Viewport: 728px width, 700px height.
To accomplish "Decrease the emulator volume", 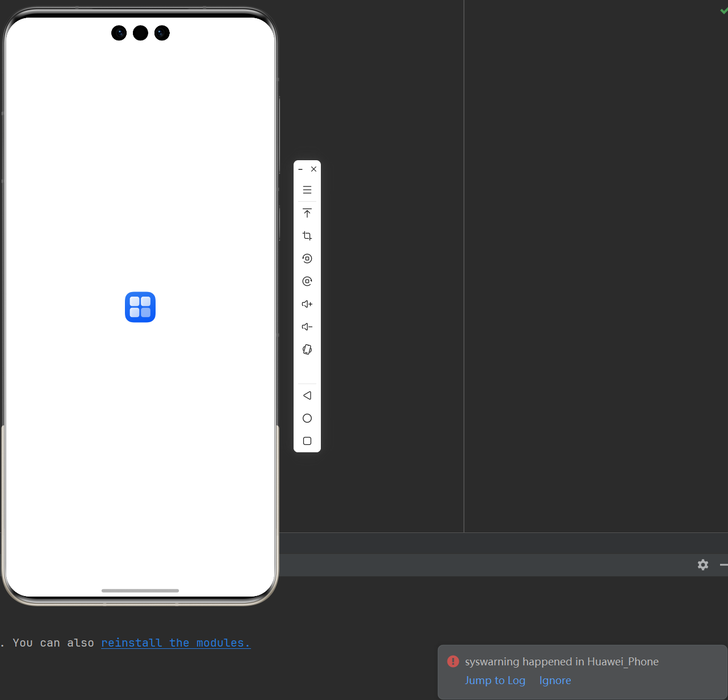I will point(307,326).
